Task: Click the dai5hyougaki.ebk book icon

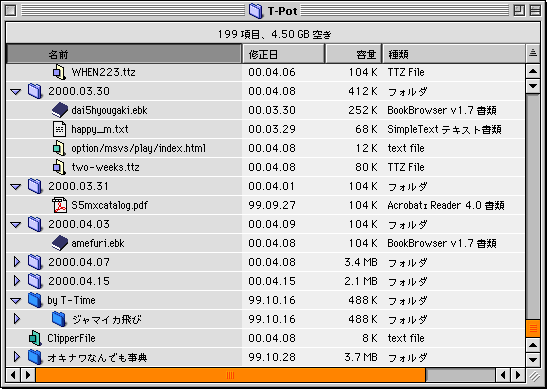Action: click(60, 110)
